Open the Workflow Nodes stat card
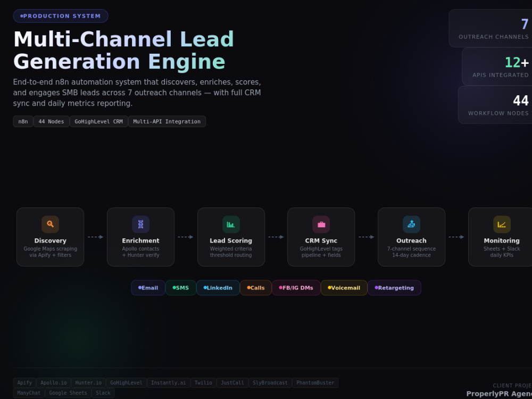Image resolution: width=532 pixels, height=399 pixels. point(495,104)
